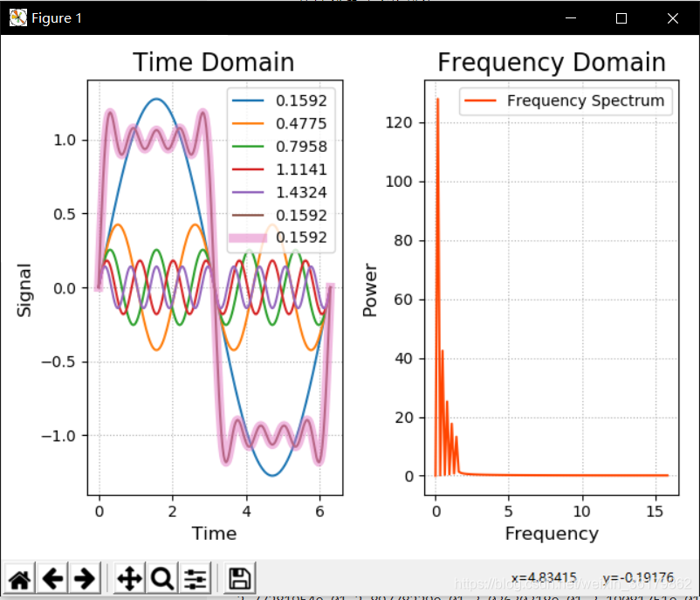Click the thick pink legend swatch 0.1592
Screen dimensions: 700x600
click(248, 238)
